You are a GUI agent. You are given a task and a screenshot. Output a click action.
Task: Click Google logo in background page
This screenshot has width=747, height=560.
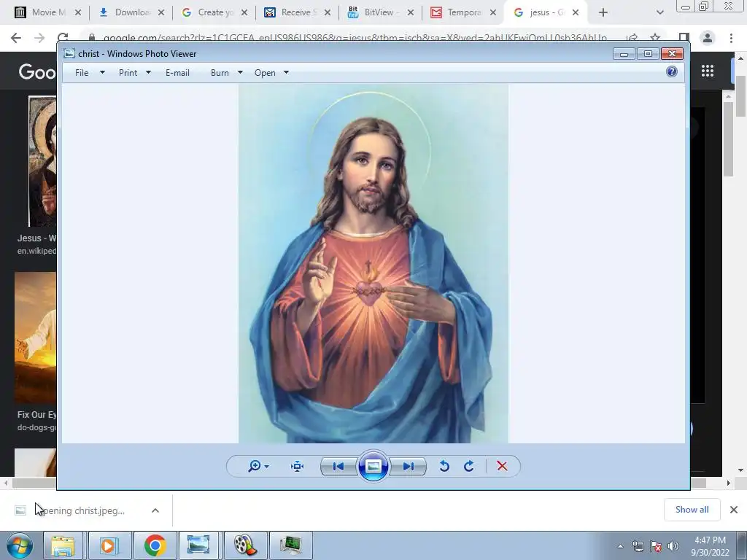(37, 72)
